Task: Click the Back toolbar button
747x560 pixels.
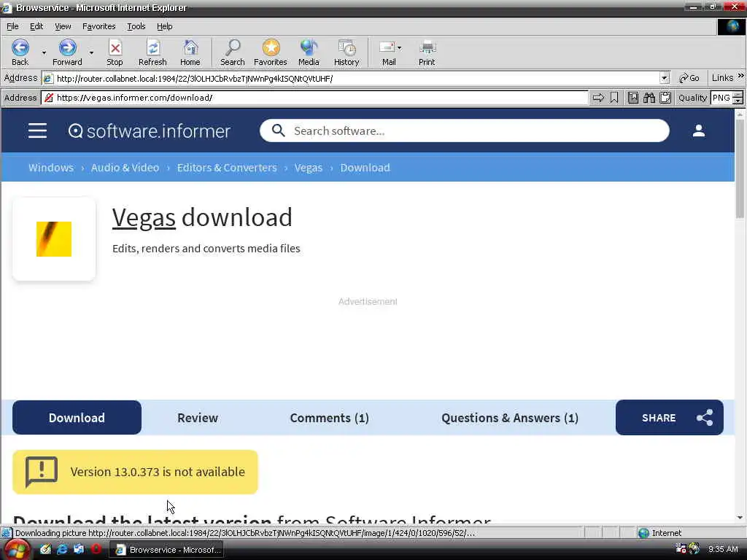Action: (20, 52)
